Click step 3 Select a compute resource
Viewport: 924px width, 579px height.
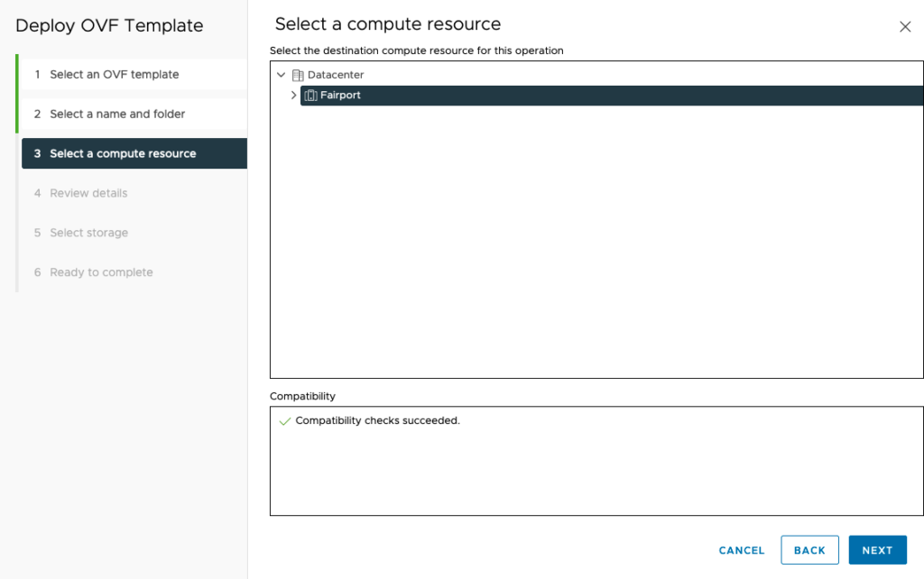click(123, 154)
